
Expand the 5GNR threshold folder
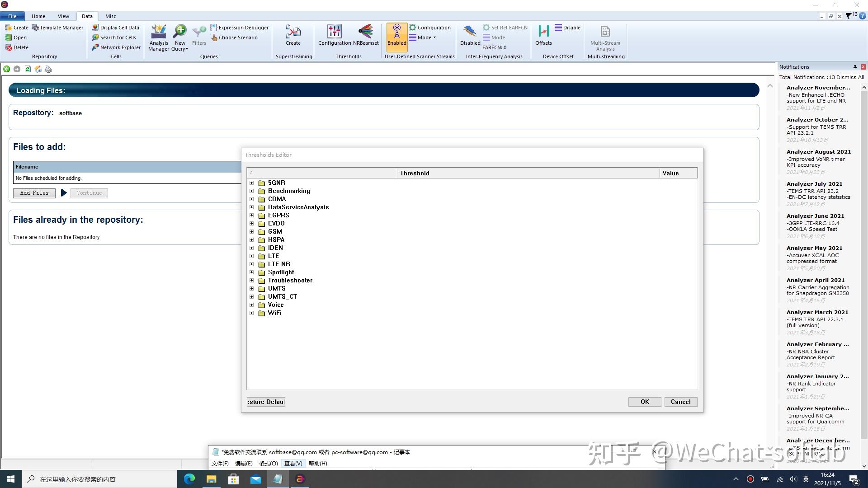[252, 183]
